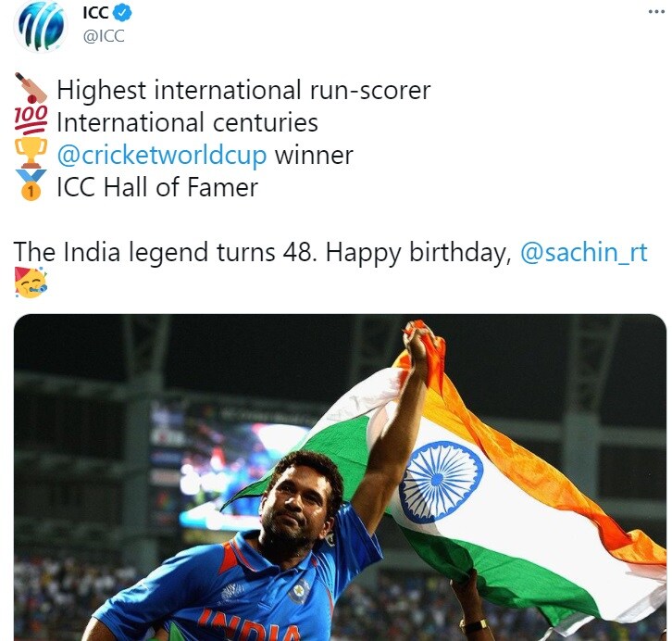Image resolution: width=672 pixels, height=641 pixels.
Task: Click the party face emoji
Action: click(x=31, y=283)
